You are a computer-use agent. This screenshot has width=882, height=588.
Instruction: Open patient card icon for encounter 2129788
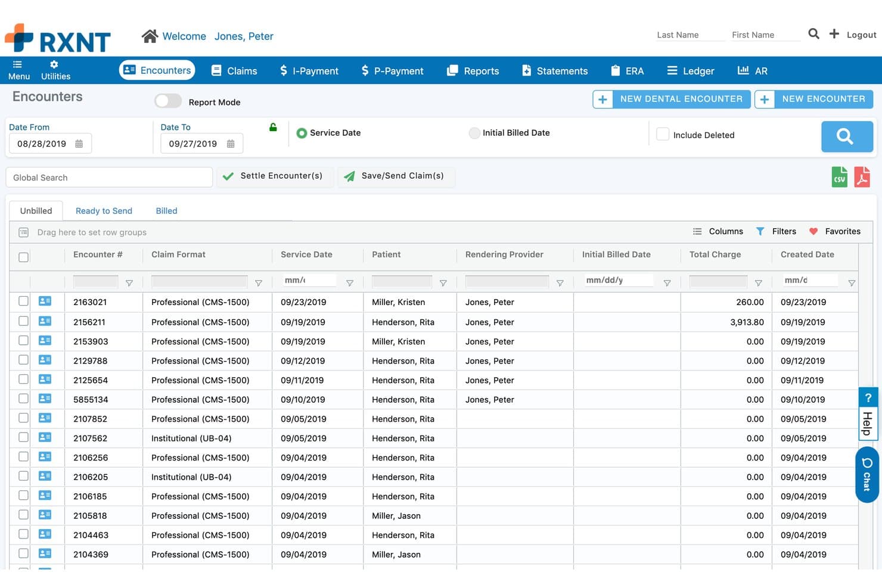coord(45,360)
